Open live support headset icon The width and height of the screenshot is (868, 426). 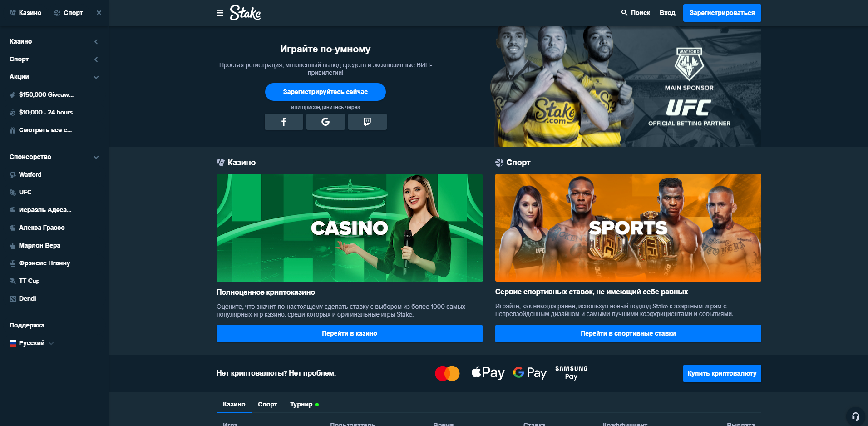855,416
